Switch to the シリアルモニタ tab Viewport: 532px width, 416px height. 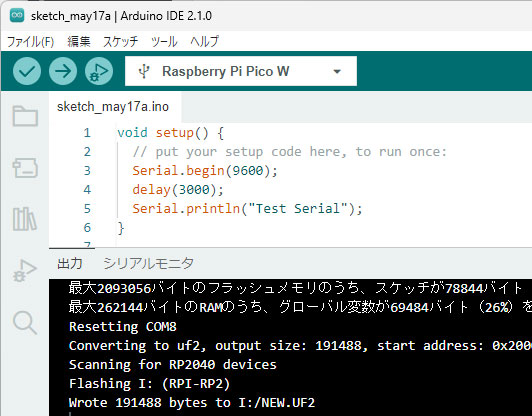(148, 263)
